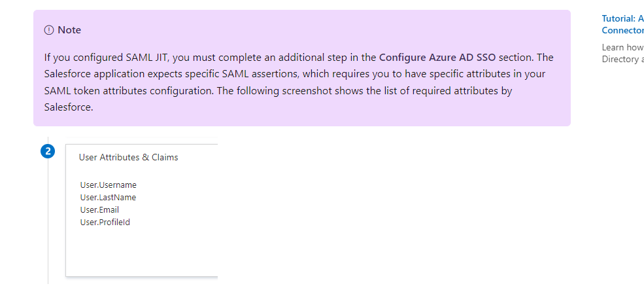Select the User.Username attribute
This screenshot has height=303, width=644.
pos(108,185)
